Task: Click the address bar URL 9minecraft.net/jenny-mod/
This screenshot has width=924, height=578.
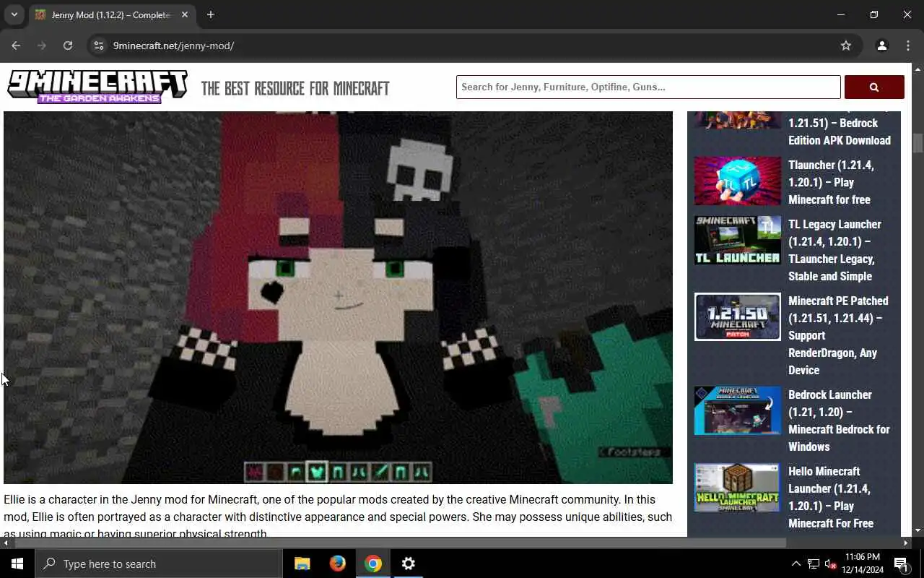Action: coord(173,46)
